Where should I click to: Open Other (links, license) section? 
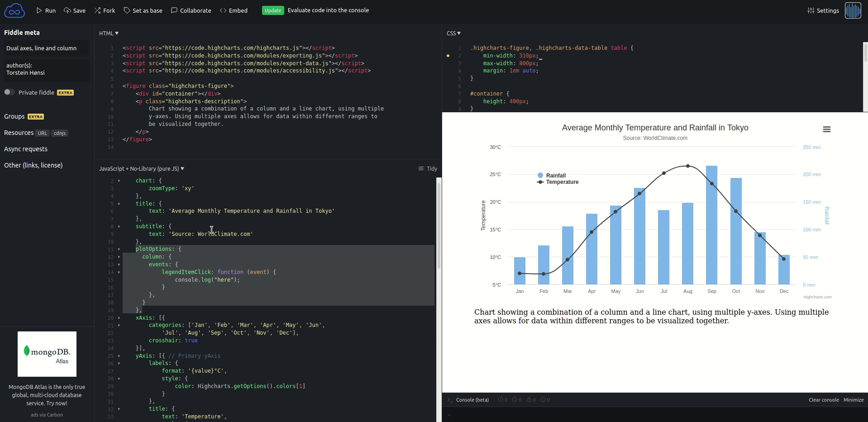[x=33, y=165]
